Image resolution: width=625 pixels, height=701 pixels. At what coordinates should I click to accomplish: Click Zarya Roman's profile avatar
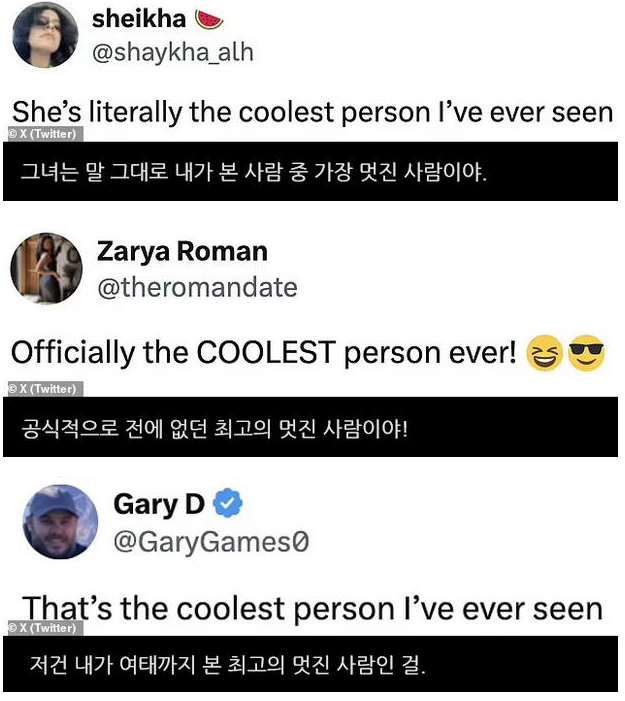[46, 268]
